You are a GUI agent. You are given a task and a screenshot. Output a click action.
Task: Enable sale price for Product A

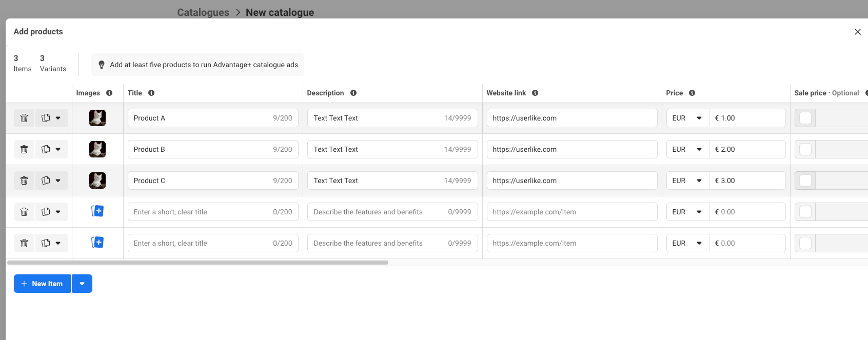click(805, 118)
